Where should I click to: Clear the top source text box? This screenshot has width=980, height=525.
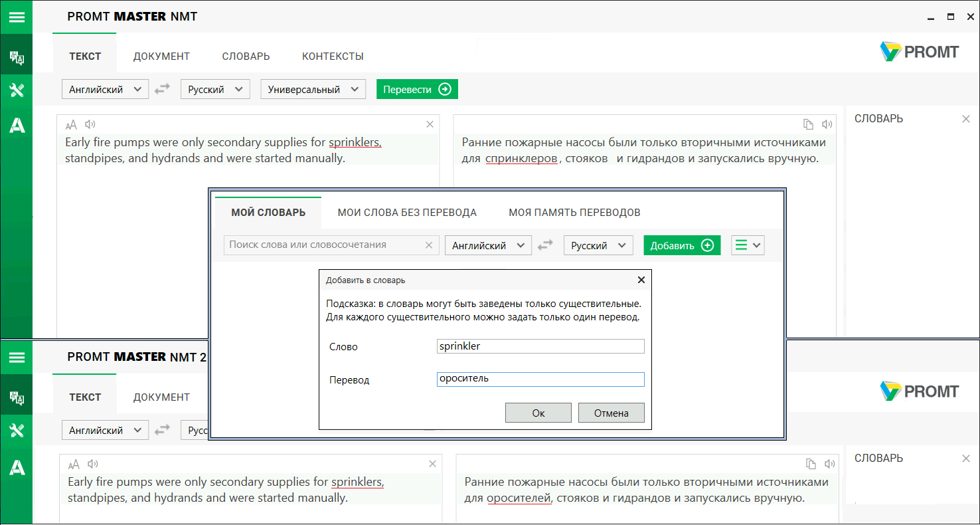pyautogui.click(x=430, y=124)
